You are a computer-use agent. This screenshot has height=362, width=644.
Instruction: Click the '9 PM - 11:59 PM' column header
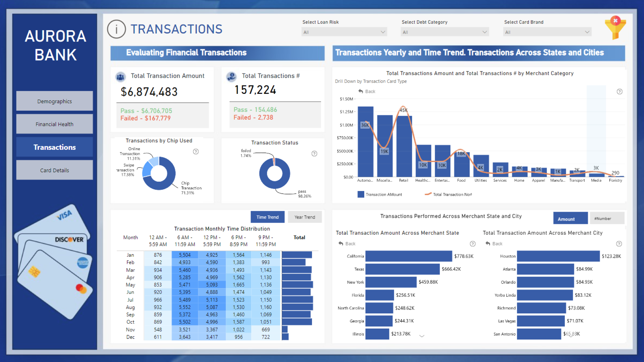tap(266, 241)
